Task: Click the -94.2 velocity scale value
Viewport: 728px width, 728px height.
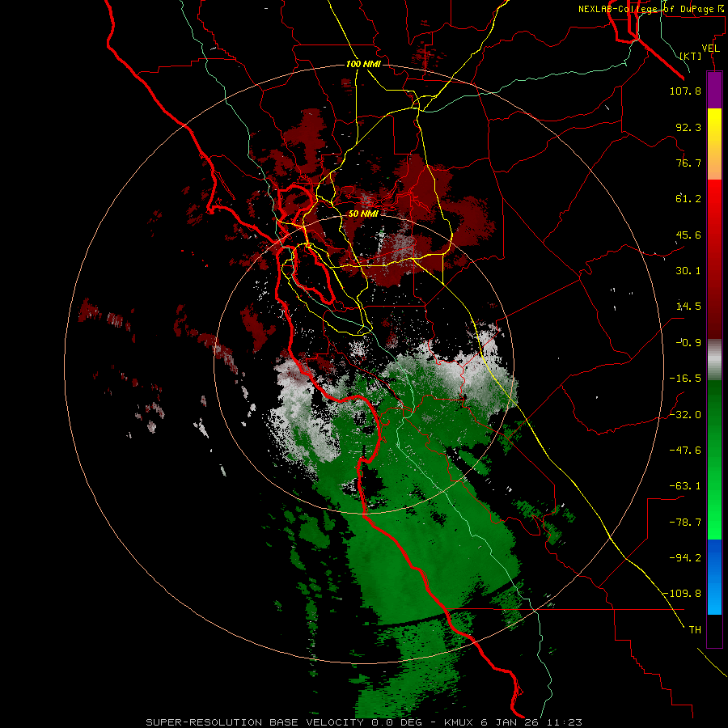Action: point(685,558)
